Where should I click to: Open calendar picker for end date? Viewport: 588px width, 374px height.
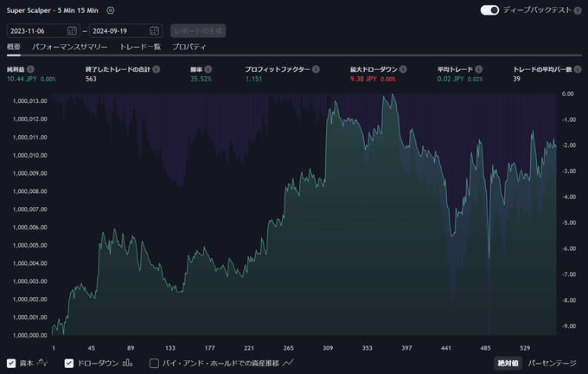(154, 30)
